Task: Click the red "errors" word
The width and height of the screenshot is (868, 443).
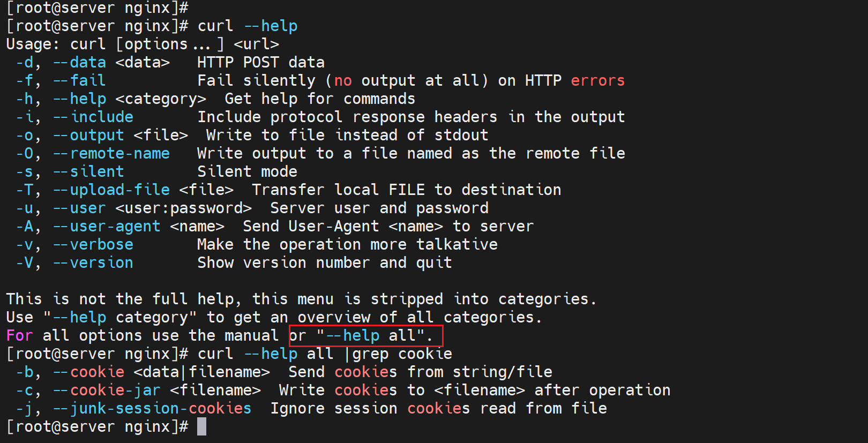Action: pos(597,81)
